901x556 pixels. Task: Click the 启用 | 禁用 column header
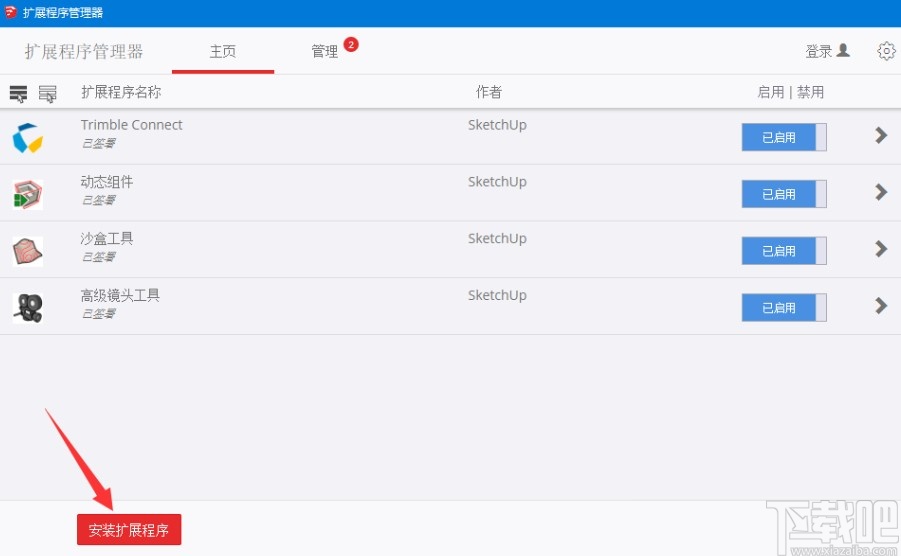tap(791, 92)
